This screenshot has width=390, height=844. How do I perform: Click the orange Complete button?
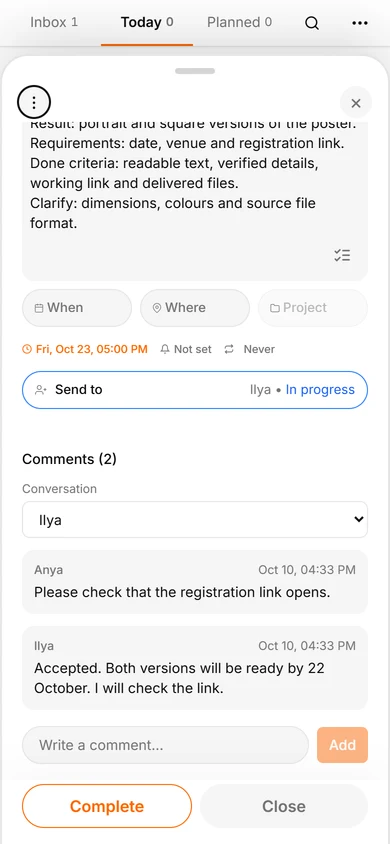click(107, 806)
